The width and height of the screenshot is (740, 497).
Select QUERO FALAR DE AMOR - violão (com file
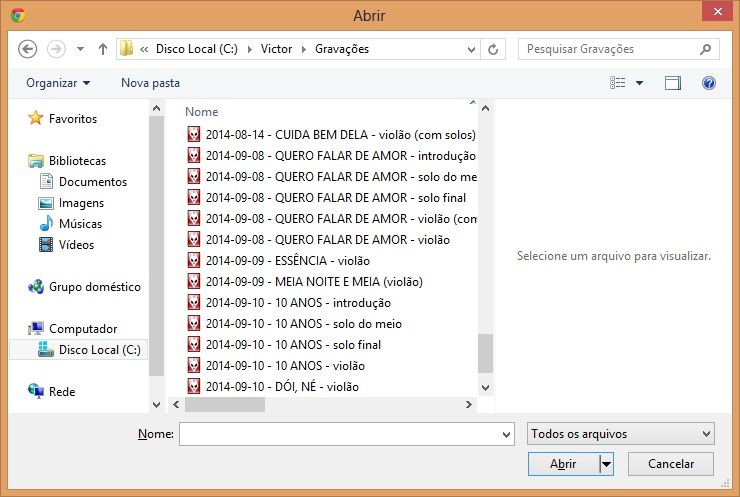point(331,219)
